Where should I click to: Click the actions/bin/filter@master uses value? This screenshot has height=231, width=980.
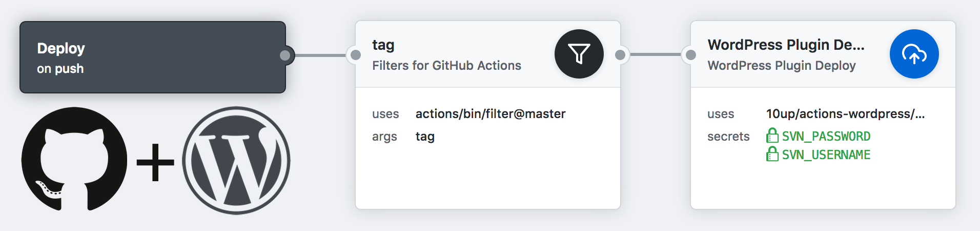pos(490,114)
